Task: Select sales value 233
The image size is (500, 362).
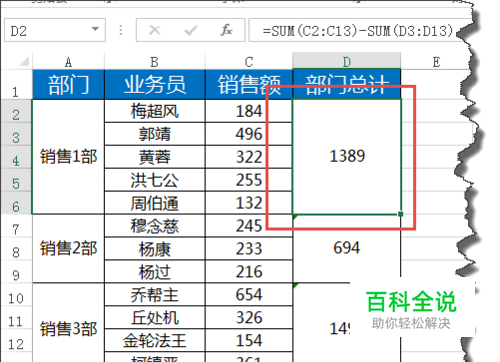Action: tap(249, 249)
